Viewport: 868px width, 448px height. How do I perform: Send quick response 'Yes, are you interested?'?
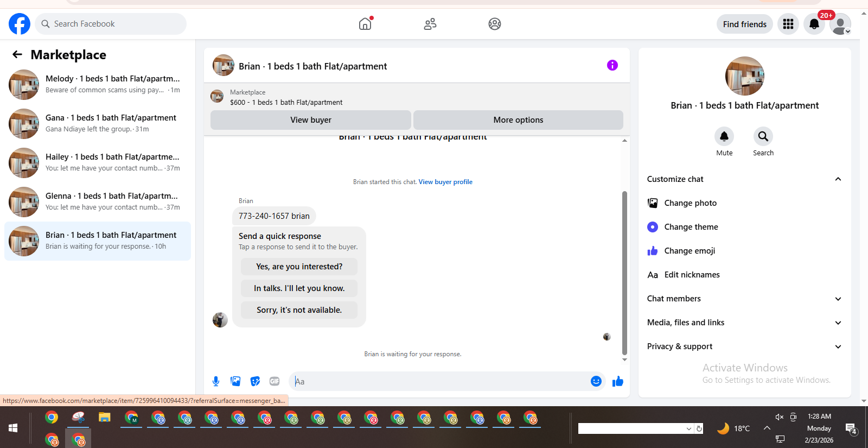point(299,267)
